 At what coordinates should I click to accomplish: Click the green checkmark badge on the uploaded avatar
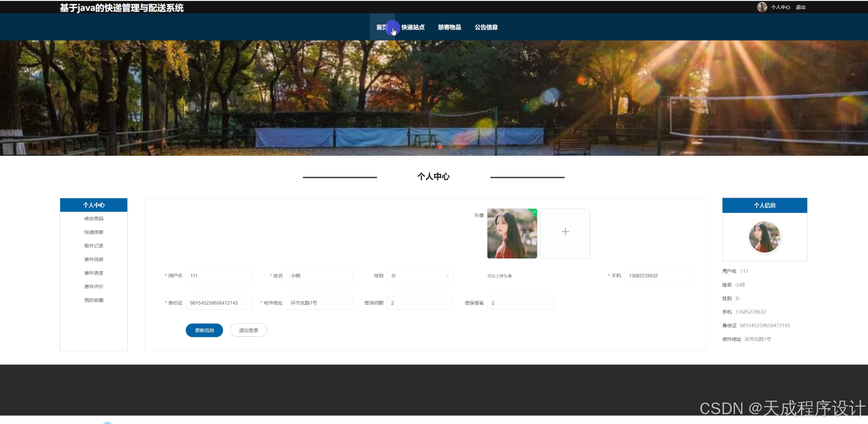[533, 212]
